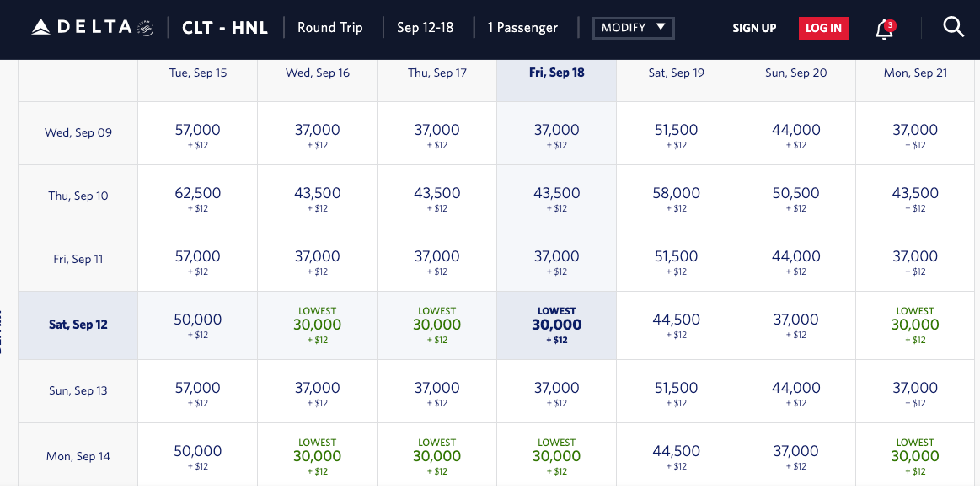Click the CLT - HNL route text

(x=225, y=28)
